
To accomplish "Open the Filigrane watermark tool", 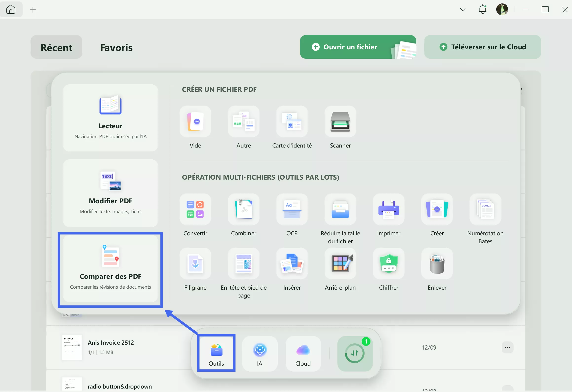I will click(195, 264).
